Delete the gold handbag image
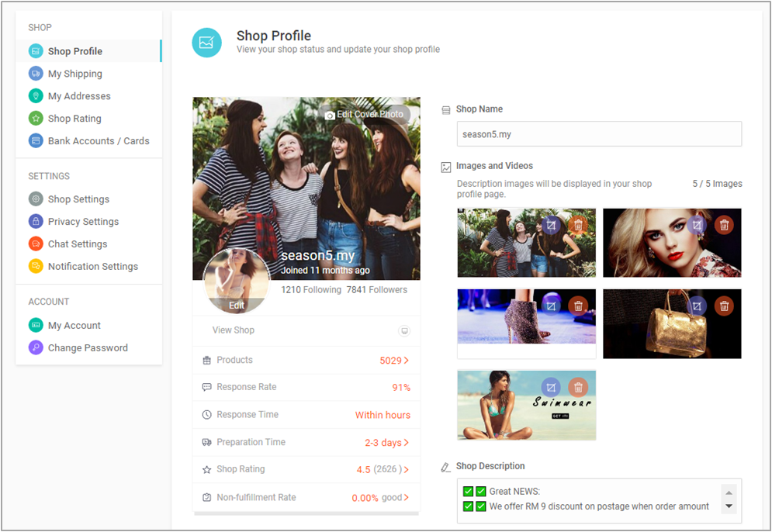The height and width of the screenshot is (532, 772). (724, 306)
